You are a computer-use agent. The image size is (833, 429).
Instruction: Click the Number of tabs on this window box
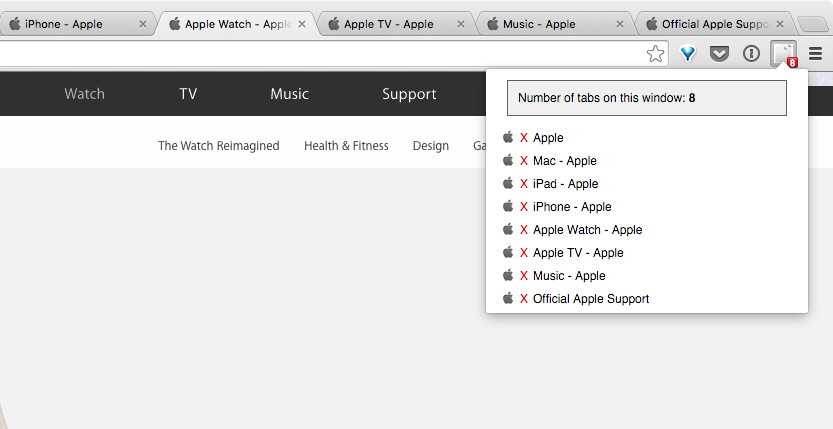pos(647,98)
